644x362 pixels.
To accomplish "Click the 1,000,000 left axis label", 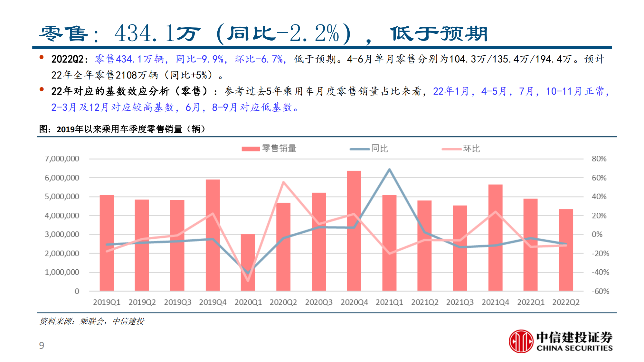I will point(62,272).
